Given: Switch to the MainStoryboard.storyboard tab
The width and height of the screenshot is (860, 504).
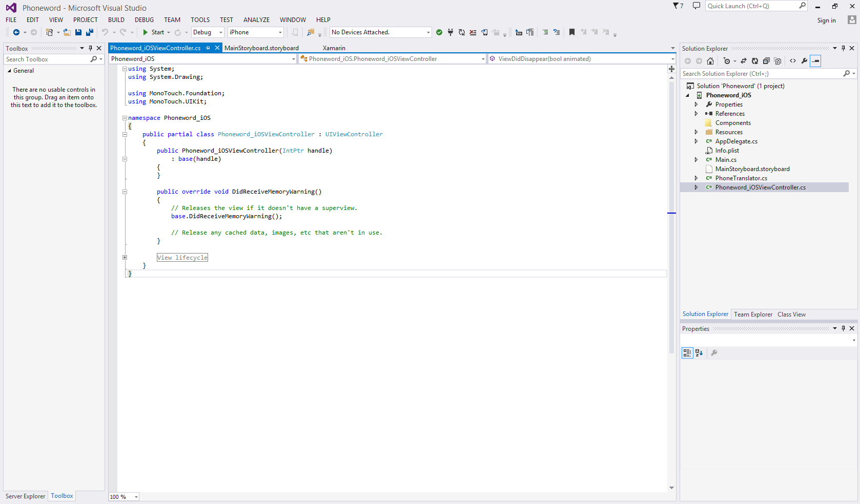Looking at the screenshot, I should (x=261, y=48).
